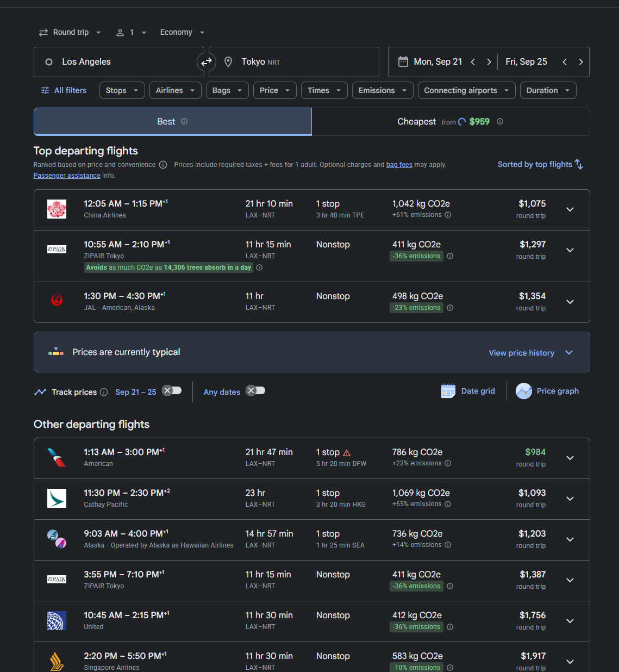The height and width of the screenshot is (672, 619).
Task: Open the Date grid view
Action: point(468,391)
